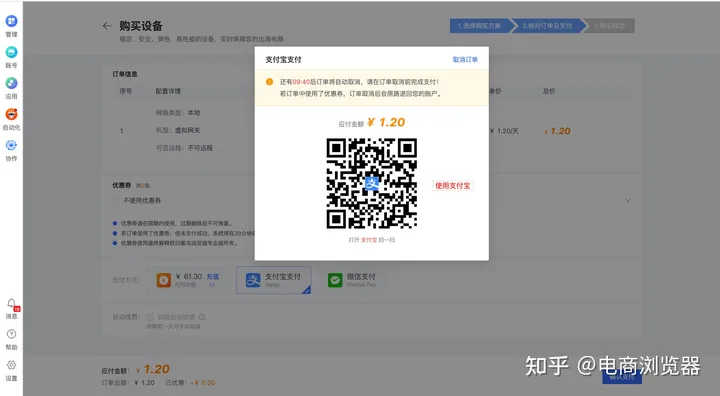Expand the coupon section chevron

(x=628, y=201)
